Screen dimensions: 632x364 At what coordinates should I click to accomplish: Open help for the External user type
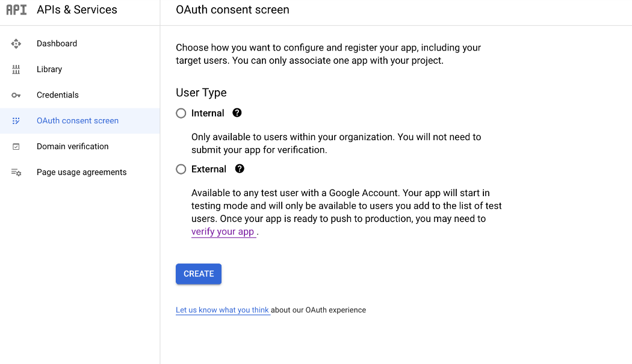pyautogui.click(x=240, y=169)
